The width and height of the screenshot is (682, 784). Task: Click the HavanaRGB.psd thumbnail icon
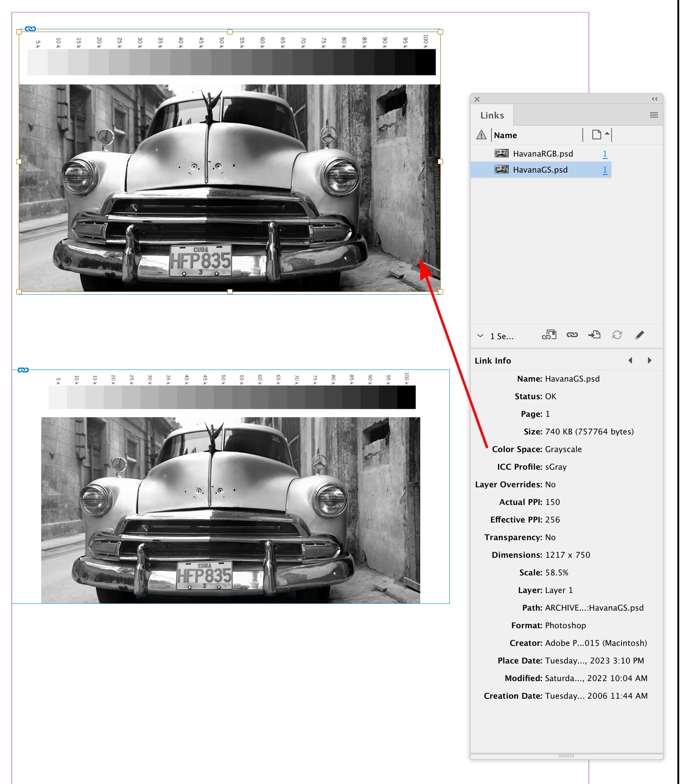click(x=501, y=154)
